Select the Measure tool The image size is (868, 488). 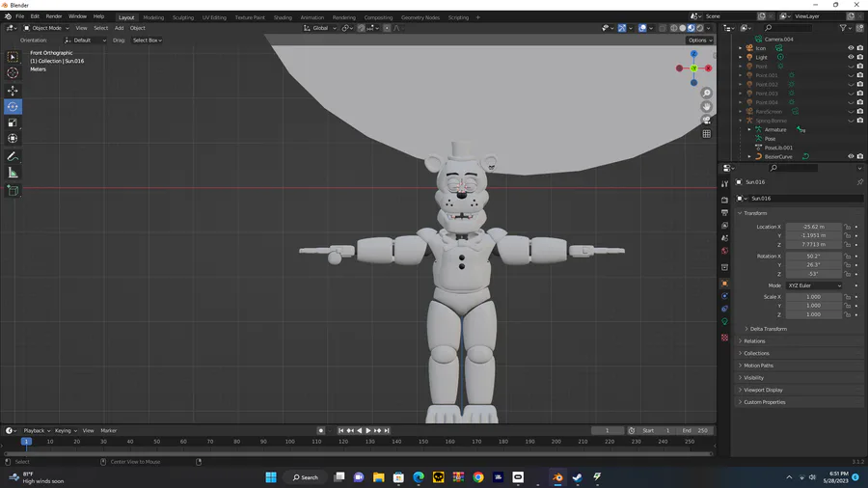click(x=13, y=173)
